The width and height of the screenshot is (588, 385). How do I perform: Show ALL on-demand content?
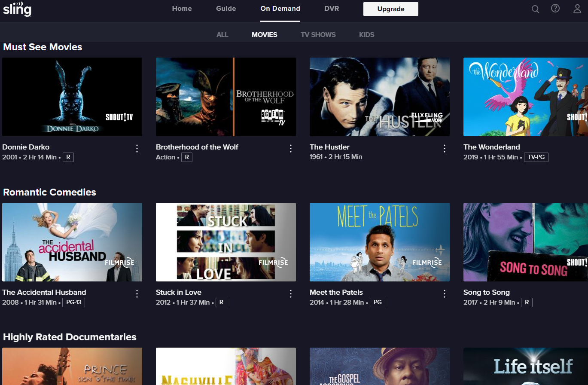(x=222, y=35)
